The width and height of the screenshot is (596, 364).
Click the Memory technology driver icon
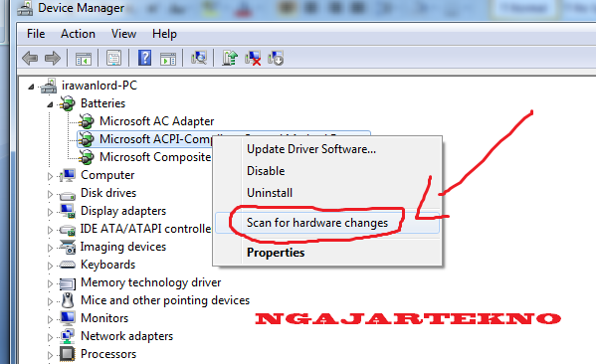tap(68, 283)
